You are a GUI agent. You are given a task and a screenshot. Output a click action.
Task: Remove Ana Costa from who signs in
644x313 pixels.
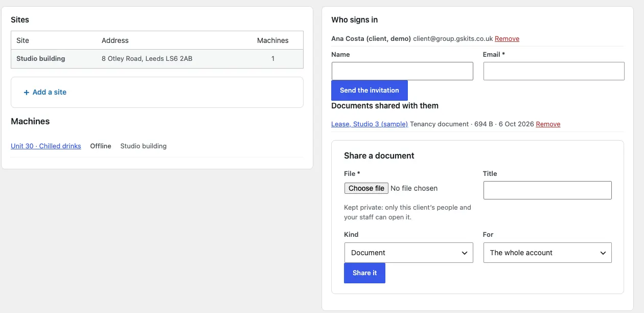click(507, 39)
